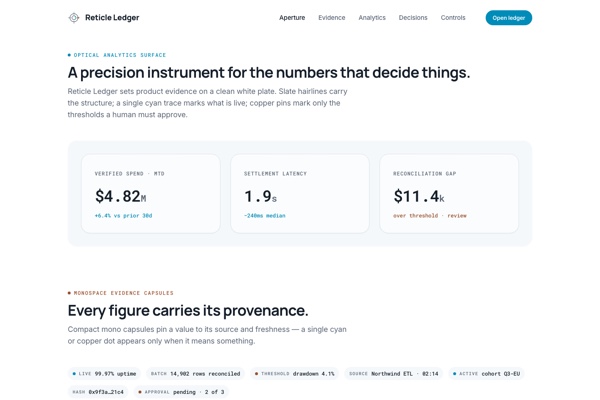The height and width of the screenshot is (400, 600).
Task: Click the BATCH rows reconciled capsule
Action: [x=196, y=374]
